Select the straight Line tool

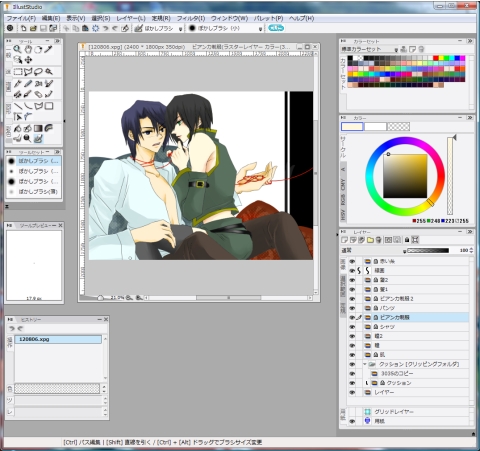tap(18, 106)
